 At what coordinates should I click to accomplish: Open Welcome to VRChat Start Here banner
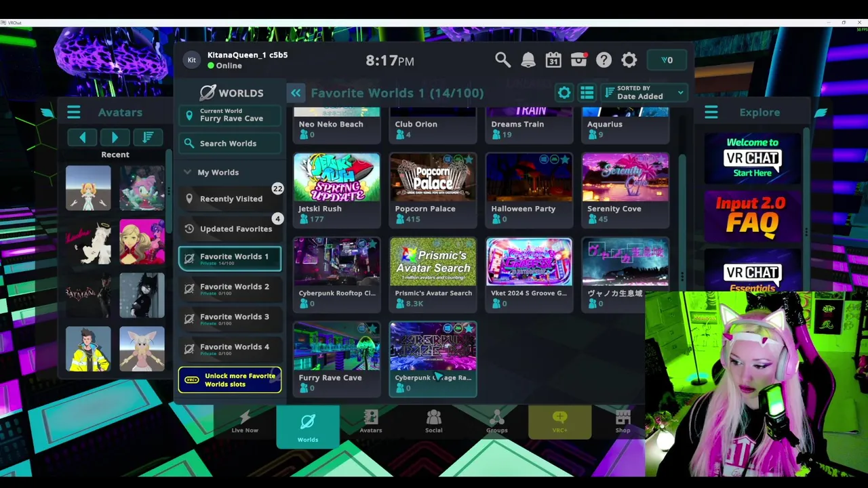(752, 159)
